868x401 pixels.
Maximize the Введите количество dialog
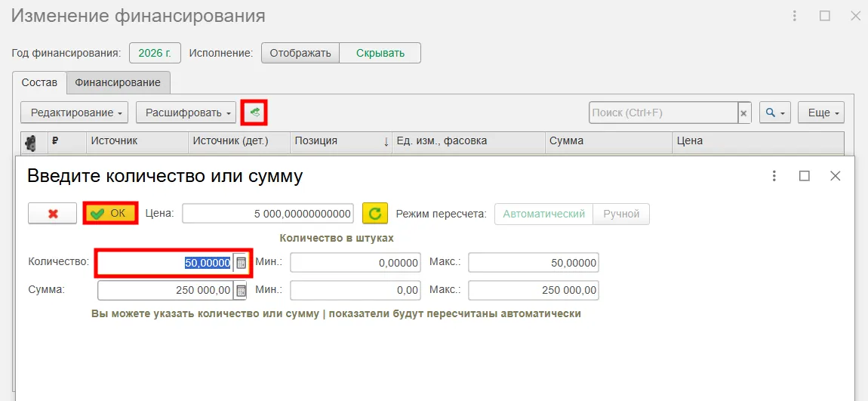pyautogui.click(x=805, y=176)
